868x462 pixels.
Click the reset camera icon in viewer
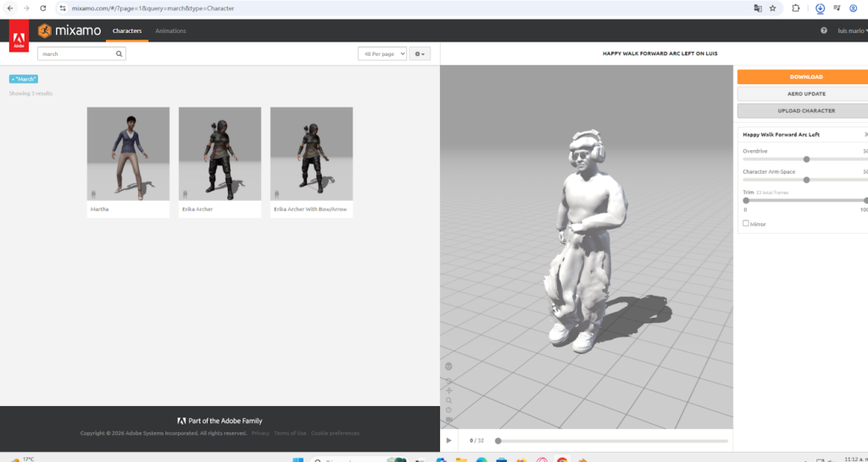click(449, 410)
